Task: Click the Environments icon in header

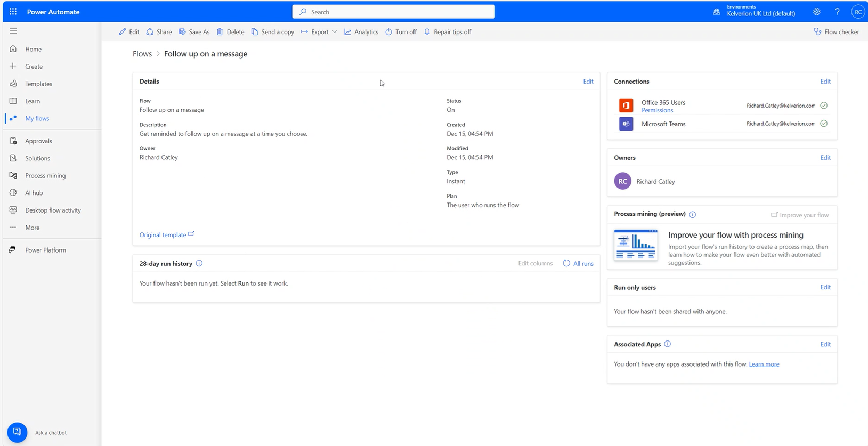Action: (x=717, y=12)
